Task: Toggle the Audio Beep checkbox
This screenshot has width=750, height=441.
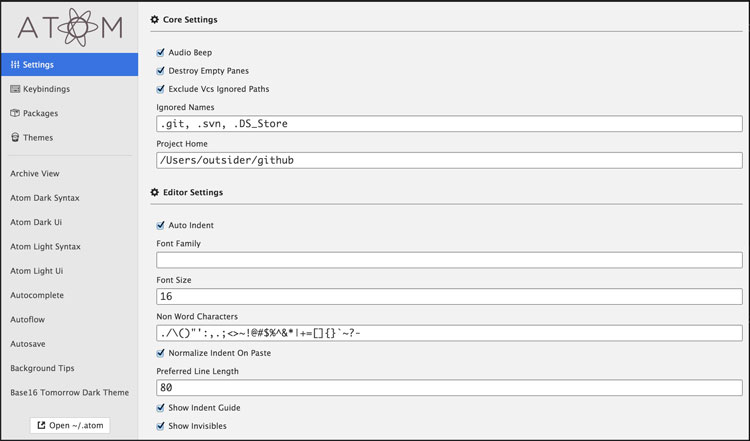Action: [161, 52]
